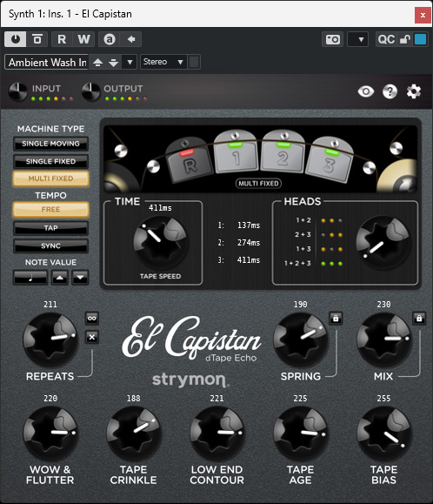Click head 3 delay time 411ms in list
Image resolution: width=433 pixels, height=504 pixels.
pos(249,260)
